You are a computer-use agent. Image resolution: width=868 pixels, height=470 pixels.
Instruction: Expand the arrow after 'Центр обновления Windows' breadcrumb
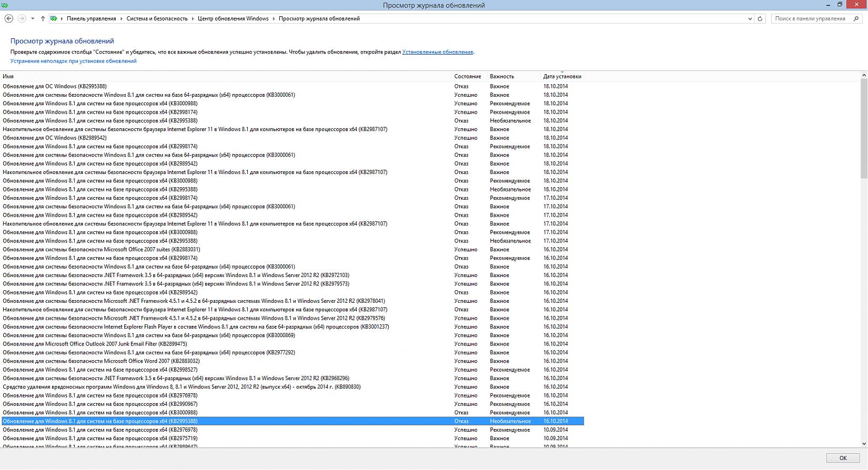pos(274,18)
